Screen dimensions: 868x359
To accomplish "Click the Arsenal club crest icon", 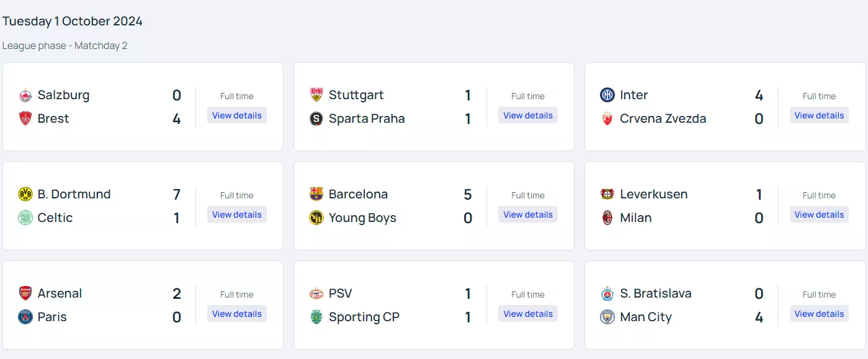I will point(25,293).
